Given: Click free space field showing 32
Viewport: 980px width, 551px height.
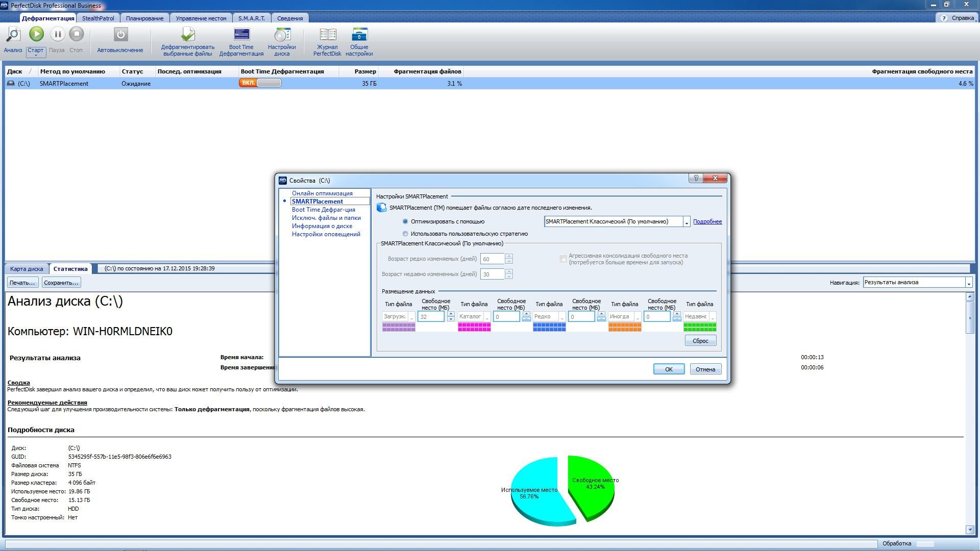Looking at the screenshot, I should pyautogui.click(x=431, y=317).
